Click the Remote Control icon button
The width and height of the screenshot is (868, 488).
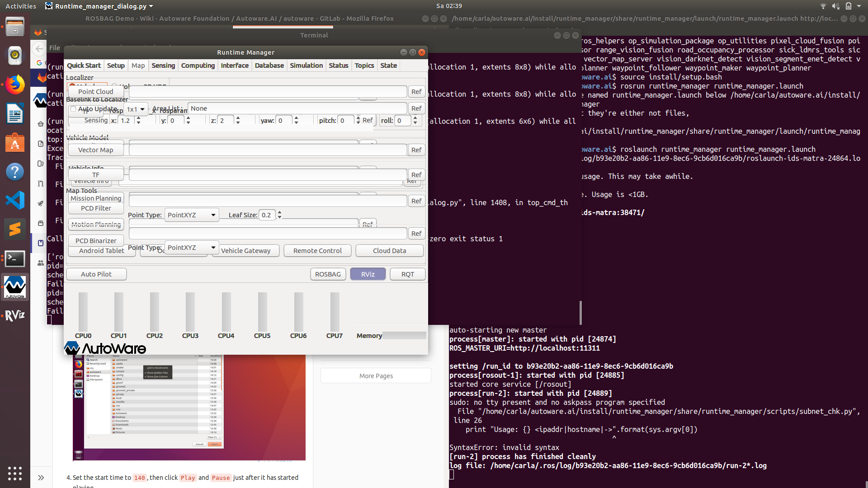(x=317, y=250)
